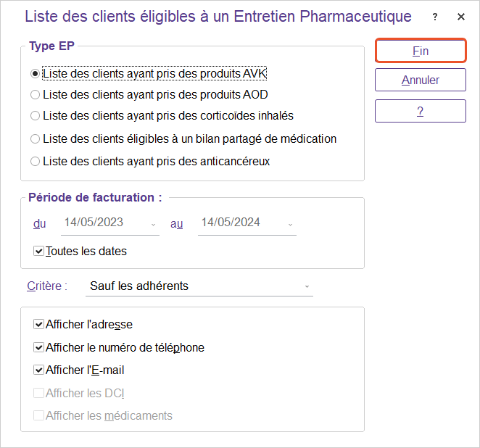Screen dimensions: 480x448
Task: Open help with the ? button
Action: (x=420, y=111)
